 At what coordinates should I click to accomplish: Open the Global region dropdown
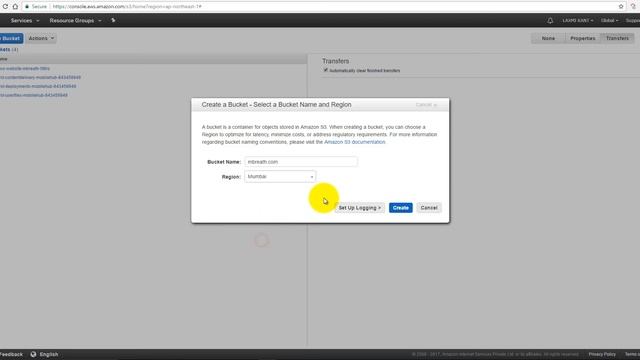click(x=609, y=20)
